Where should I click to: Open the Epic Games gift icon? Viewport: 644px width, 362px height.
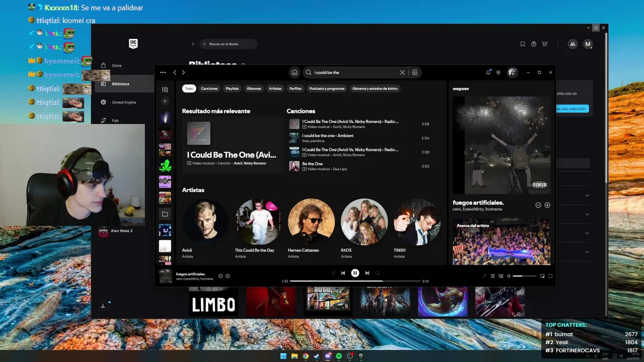pyautogui.click(x=534, y=44)
